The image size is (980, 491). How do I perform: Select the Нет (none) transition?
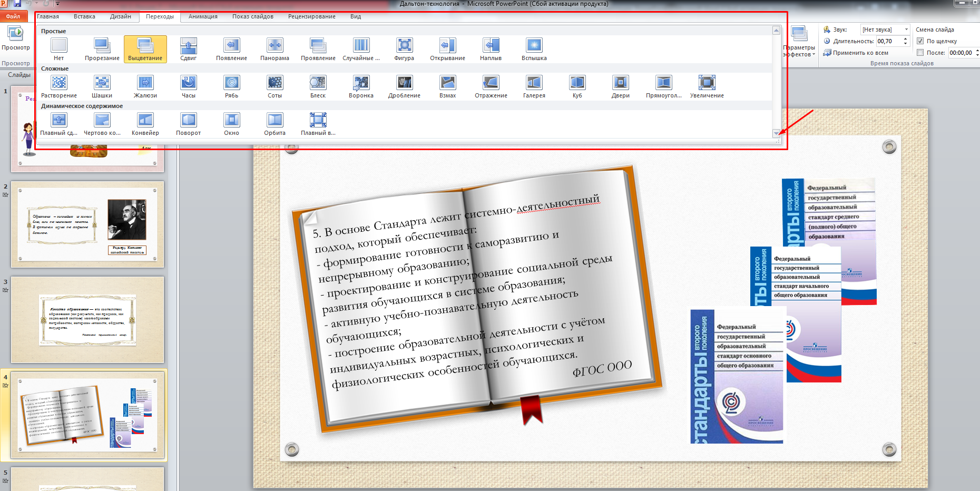59,50
